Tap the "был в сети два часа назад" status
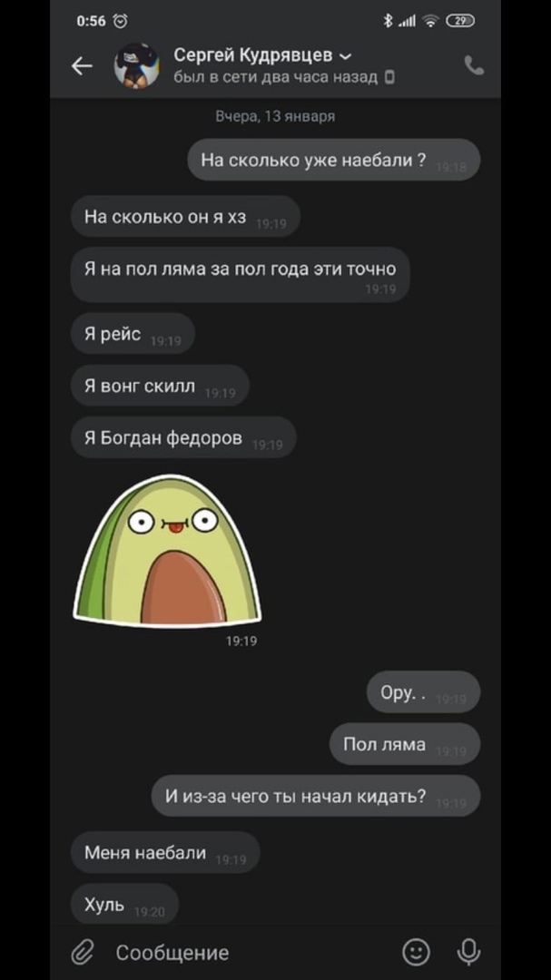This screenshot has height=980, width=551. click(x=276, y=77)
